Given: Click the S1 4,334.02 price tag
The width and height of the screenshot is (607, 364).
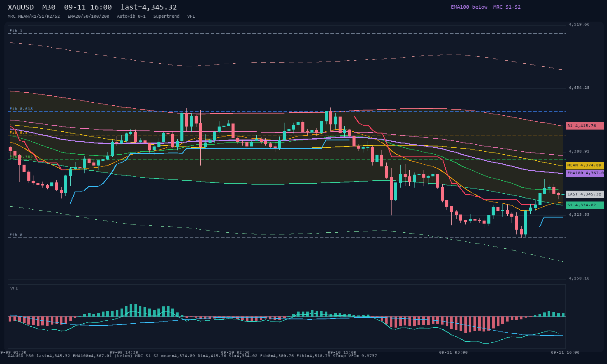Looking at the screenshot, I should [x=585, y=205].
